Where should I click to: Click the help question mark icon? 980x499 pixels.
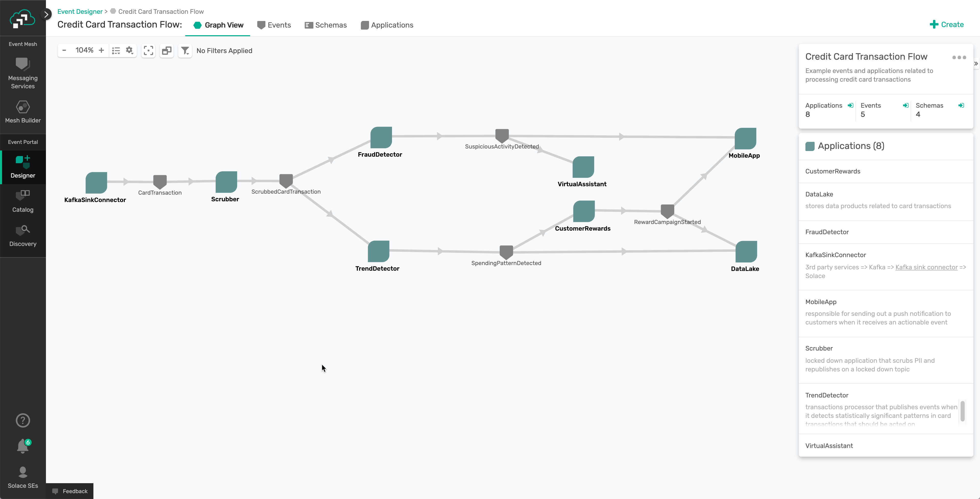coord(23,420)
